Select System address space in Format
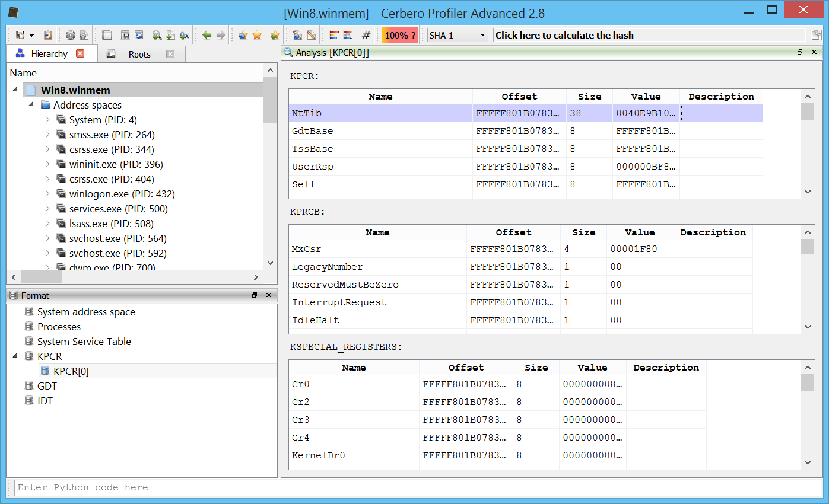 (86, 312)
